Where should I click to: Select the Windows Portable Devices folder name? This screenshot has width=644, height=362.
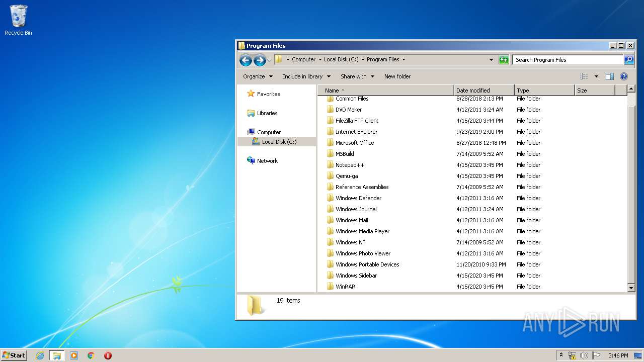pos(367,264)
